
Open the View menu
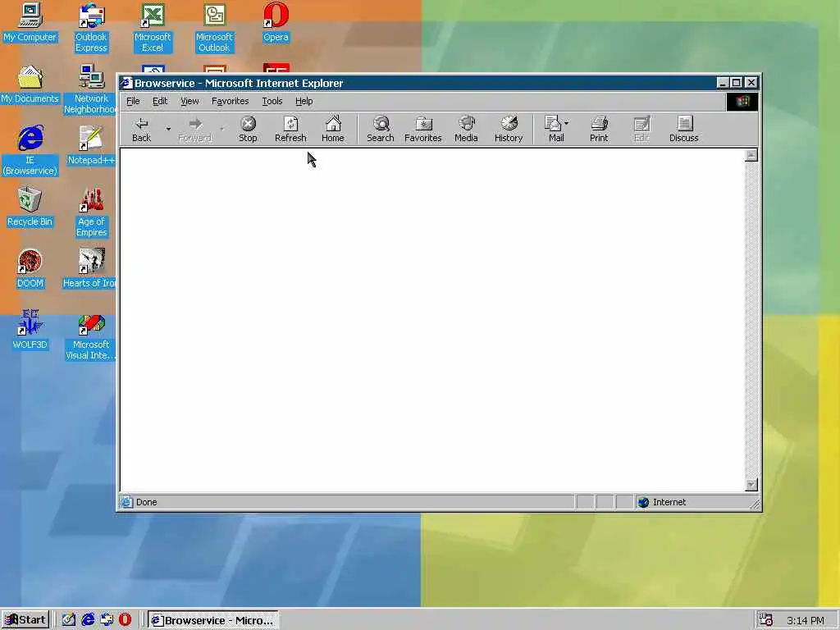[x=189, y=101]
